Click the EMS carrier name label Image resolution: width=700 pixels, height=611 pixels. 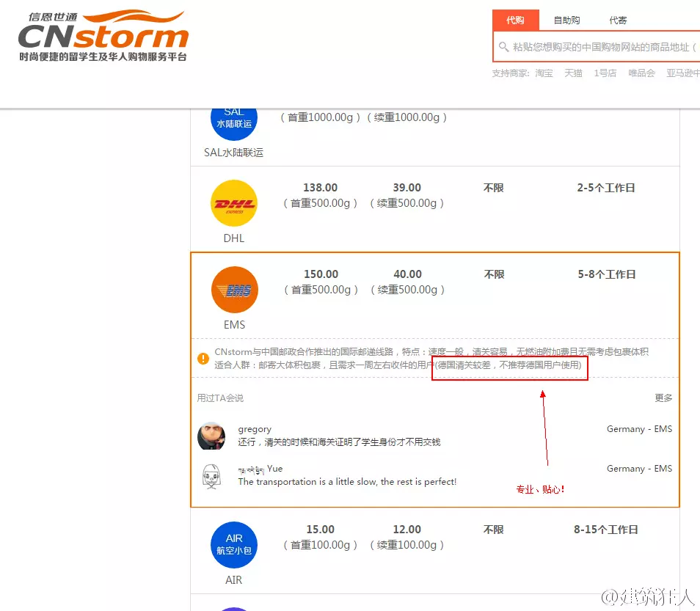(x=234, y=325)
